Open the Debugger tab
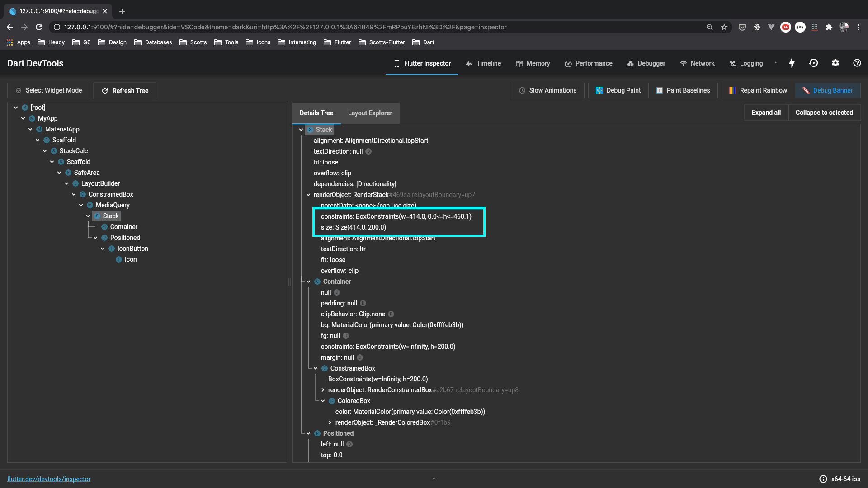 646,63
